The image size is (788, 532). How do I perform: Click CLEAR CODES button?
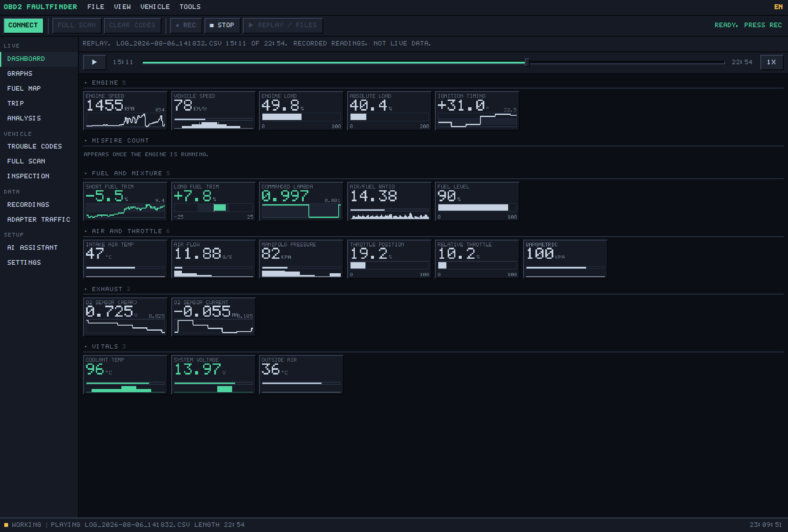click(132, 25)
